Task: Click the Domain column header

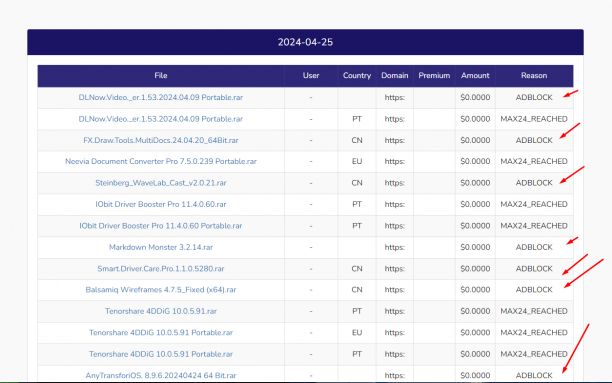Action: [395, 76]
